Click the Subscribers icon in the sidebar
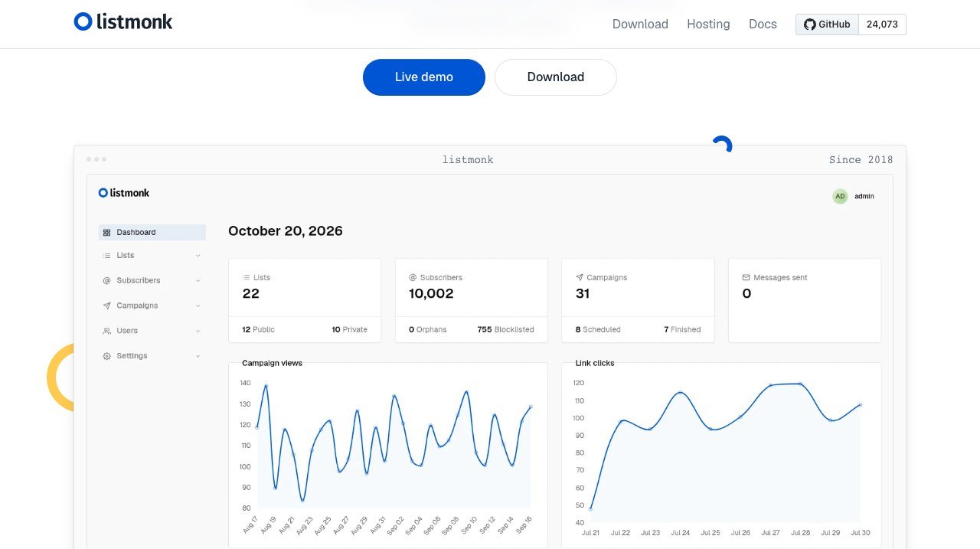This screenshot has height=549, width=980. pos(106,281)
